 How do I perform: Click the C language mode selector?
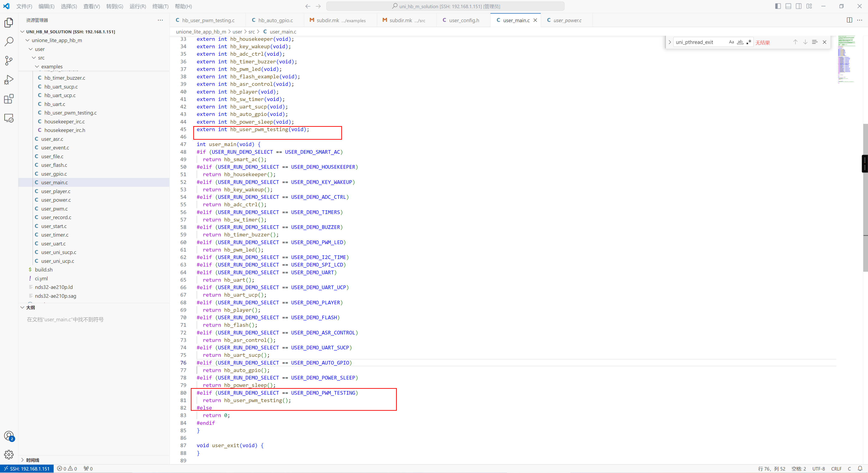pyautogui.click(x=849, y=469)
